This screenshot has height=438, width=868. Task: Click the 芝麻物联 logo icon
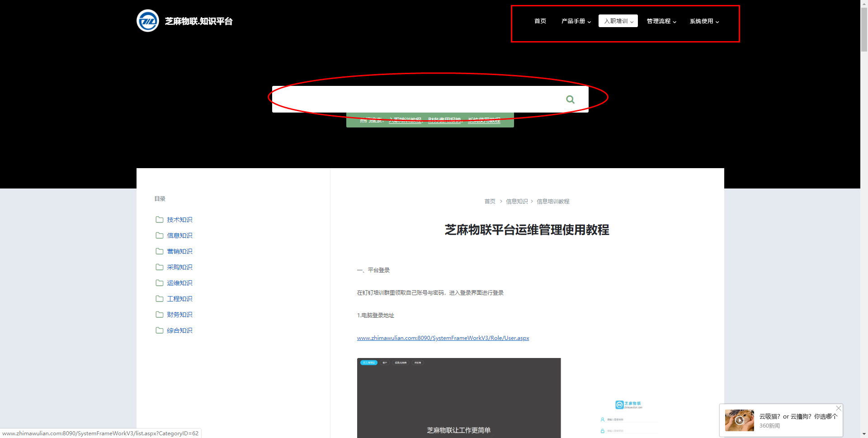pos(148,21)
